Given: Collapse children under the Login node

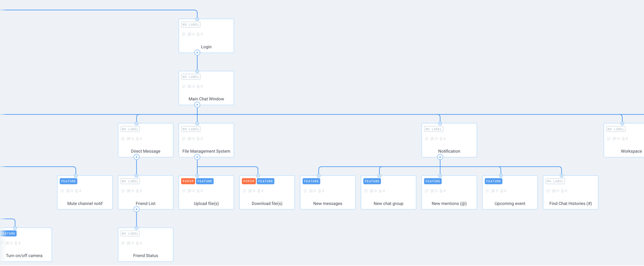Looking at the screenshot, I should coord(197,53).
